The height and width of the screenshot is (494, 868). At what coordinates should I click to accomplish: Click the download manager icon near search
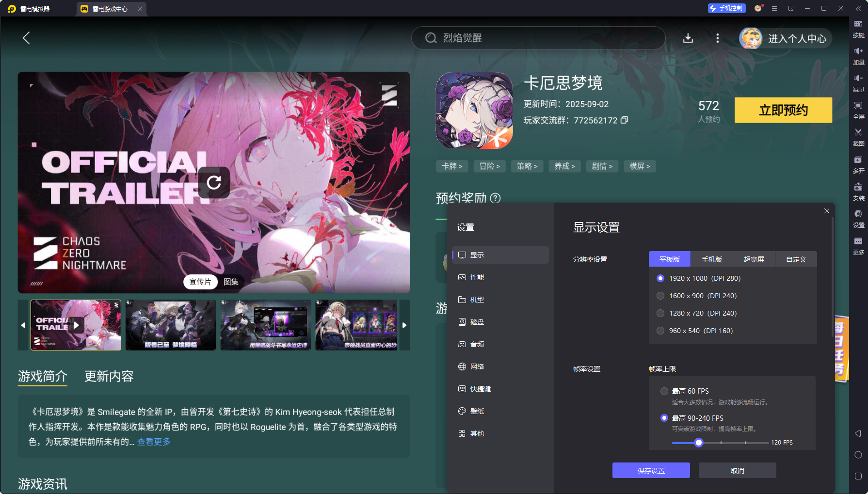tap(688, 38)
